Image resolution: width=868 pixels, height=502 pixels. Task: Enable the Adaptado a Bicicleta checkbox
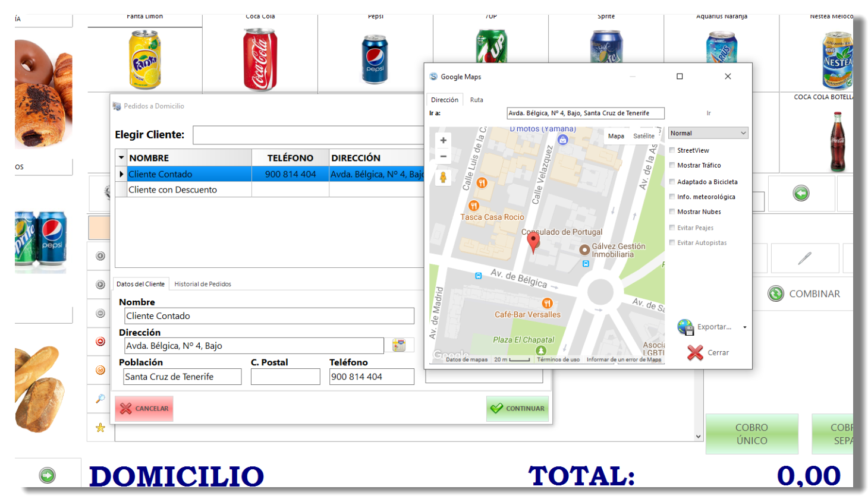tap(672, 182)
